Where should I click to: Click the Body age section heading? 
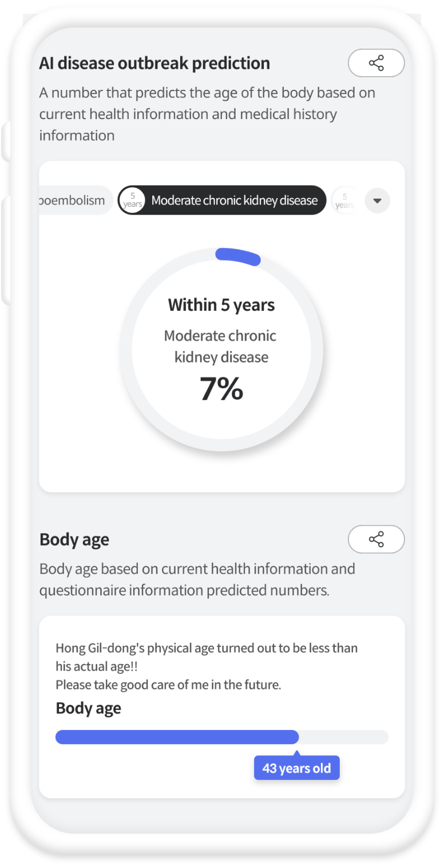(x=74, y=540)
